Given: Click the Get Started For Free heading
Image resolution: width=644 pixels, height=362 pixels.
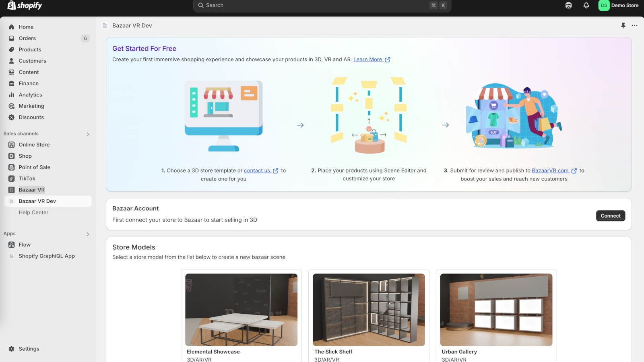Looking at the screenshot, I should (x=144, y=49).
